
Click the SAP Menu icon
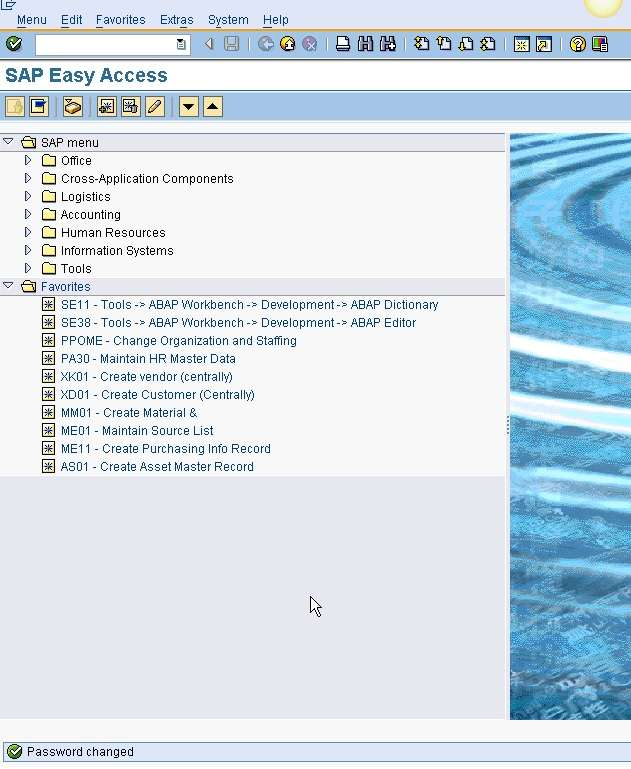tap(39, 106)
